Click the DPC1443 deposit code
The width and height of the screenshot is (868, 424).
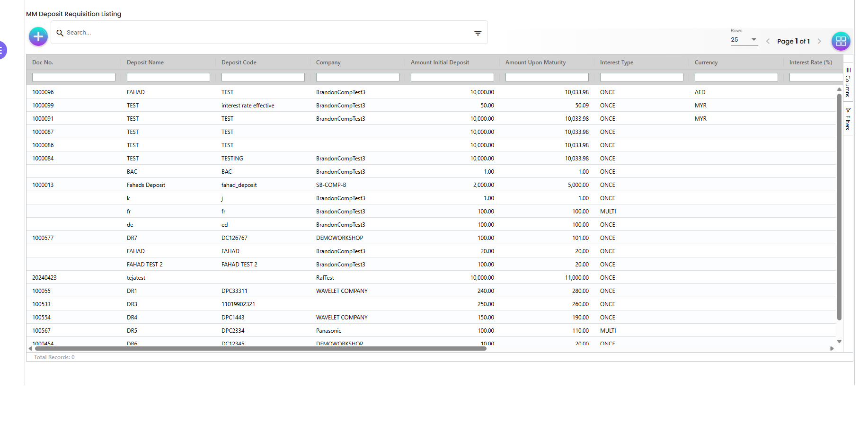tap(233, 318)
